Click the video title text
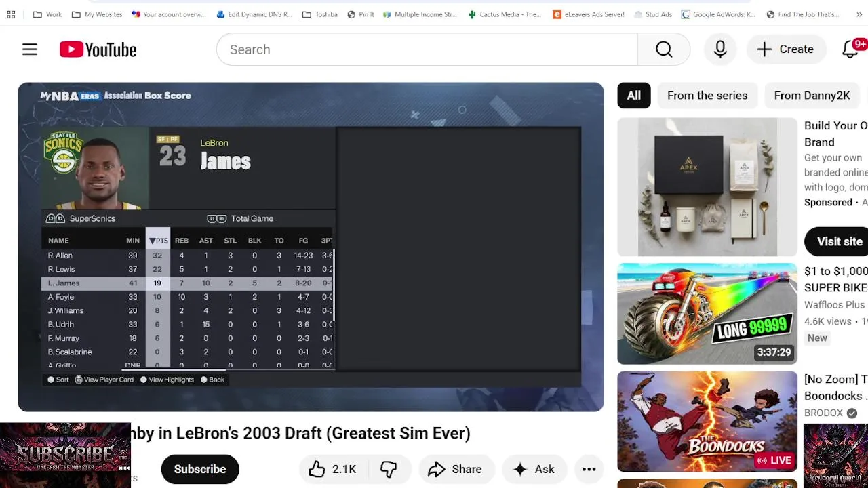Screen dimensions: 868x488 pyautogui.click(x=300, y=433)
